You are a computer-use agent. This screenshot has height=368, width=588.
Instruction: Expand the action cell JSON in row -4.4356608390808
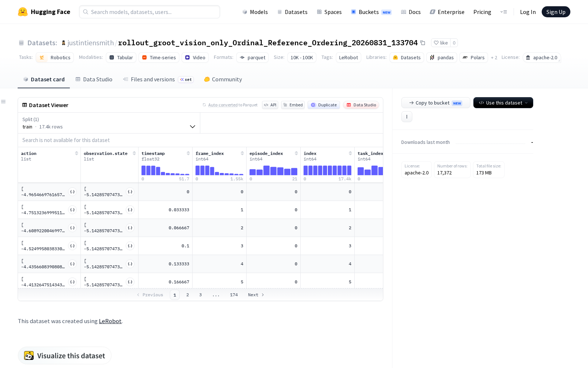tap(72, 264)
